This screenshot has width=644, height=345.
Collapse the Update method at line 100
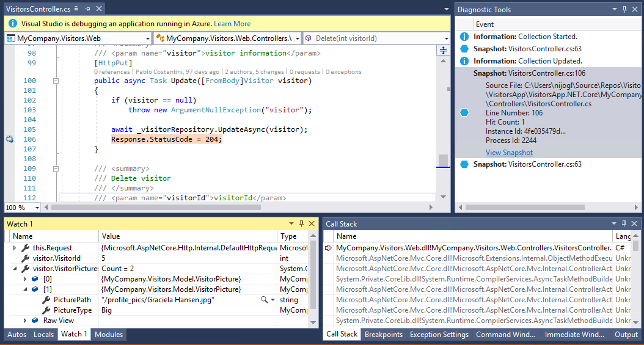coord(56,81)
